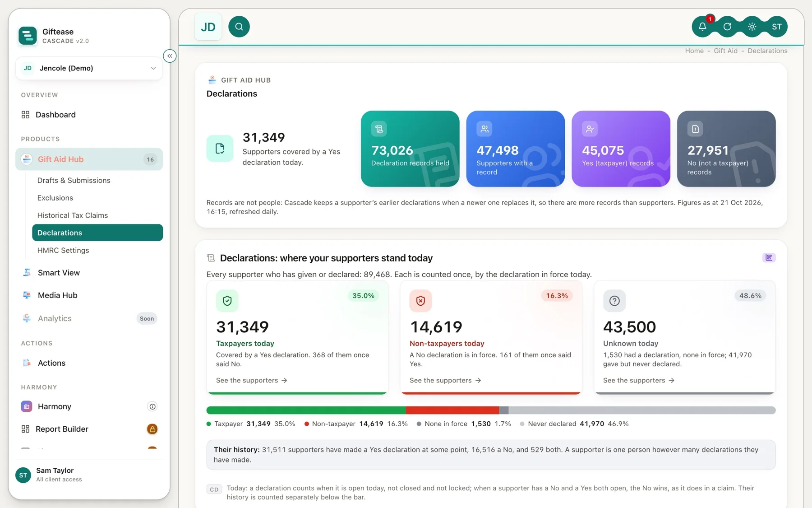Go to Exclusions
This screenshot has width=812, height=508.
coord(97,198)
